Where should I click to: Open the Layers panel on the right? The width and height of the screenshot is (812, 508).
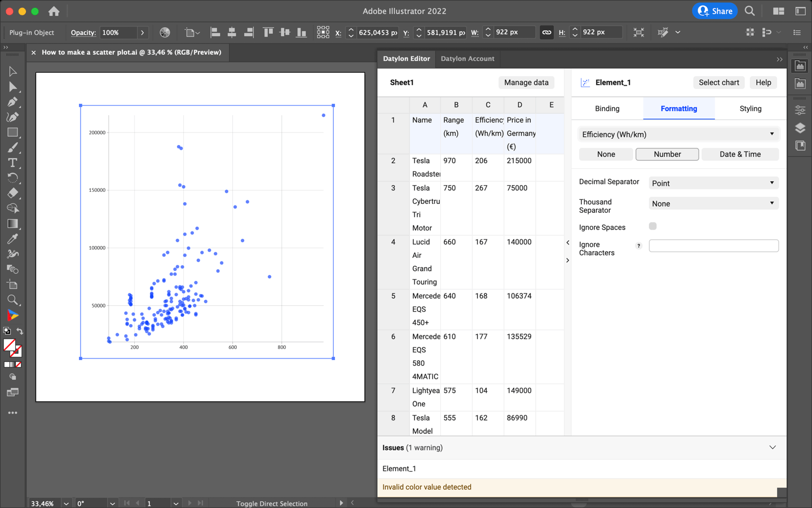coord(800,128)
